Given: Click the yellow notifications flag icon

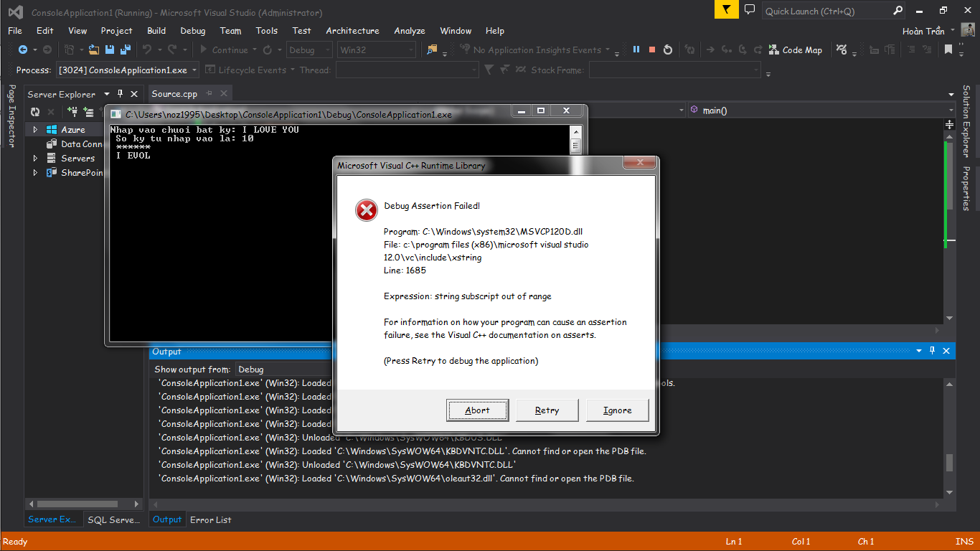Looking at the screenshot, I should tap(726, 10).
